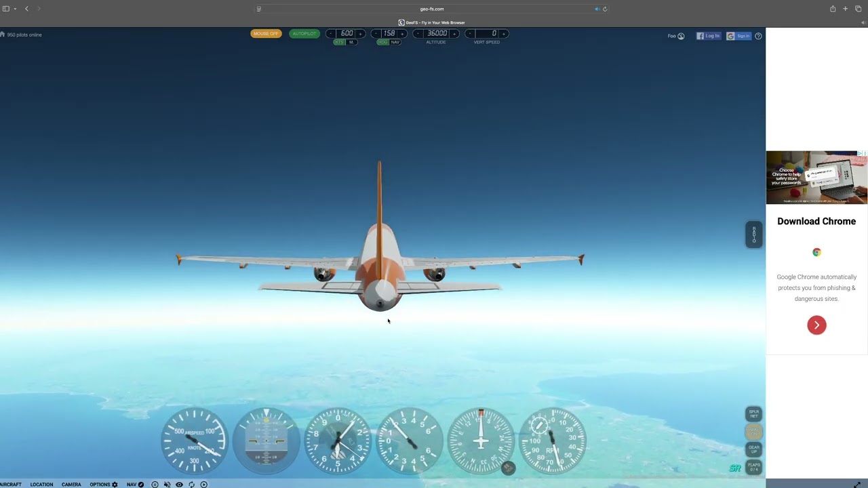The image size is (868, 488).
Task: Open a new browser tab
Action: coord(845,9)
